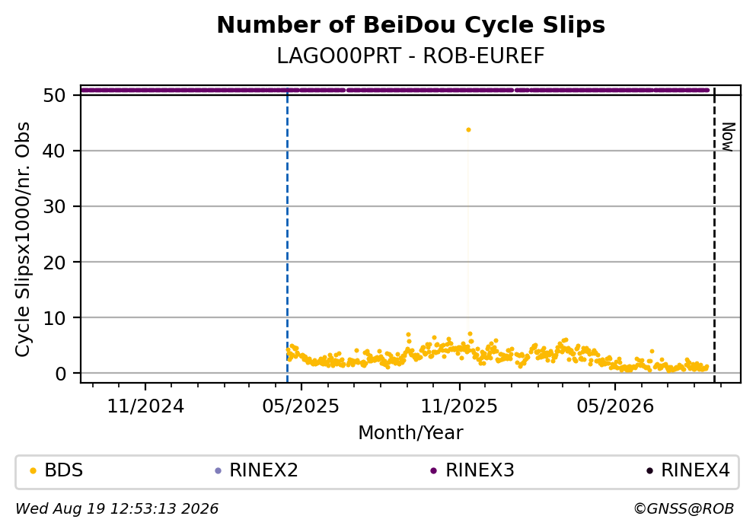This screenshot has height=532, width=756.
Task: Click the Now label on dashed line
Action: coord(728,137)
